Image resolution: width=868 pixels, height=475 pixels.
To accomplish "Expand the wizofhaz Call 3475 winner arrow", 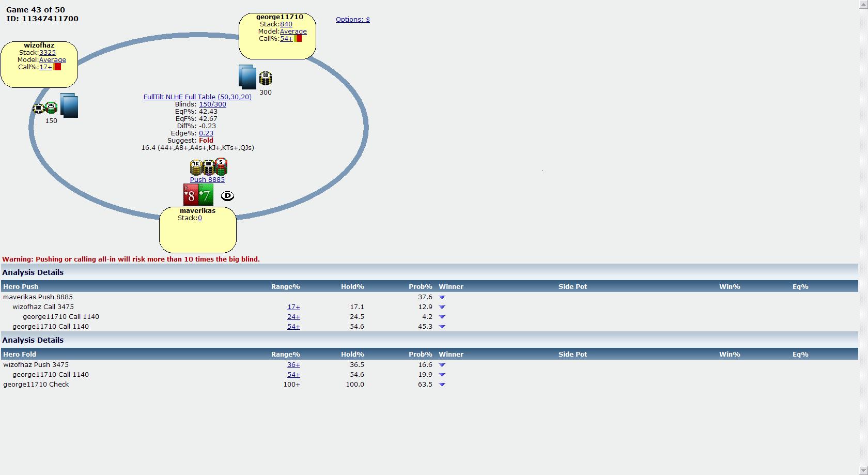I will (442, 307).
